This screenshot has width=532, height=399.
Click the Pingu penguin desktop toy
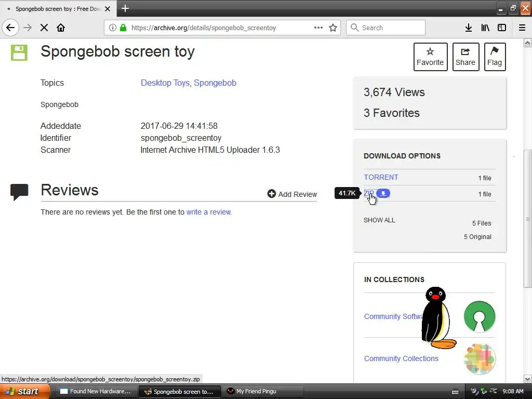click(437, 318)
